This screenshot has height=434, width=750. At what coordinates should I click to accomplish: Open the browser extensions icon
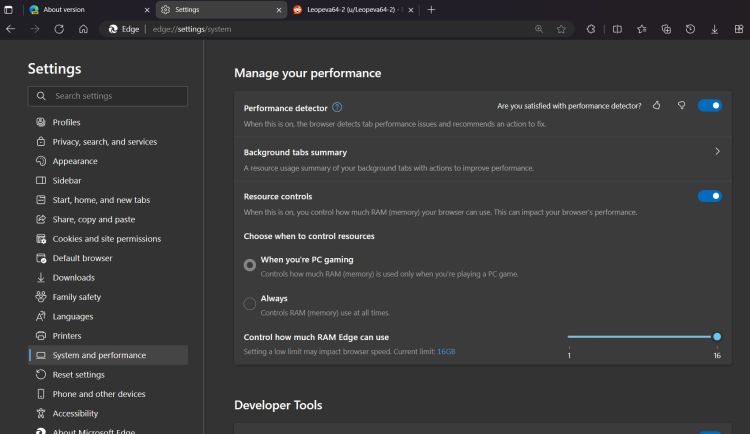pyautogui.click(x=591, y=29)
